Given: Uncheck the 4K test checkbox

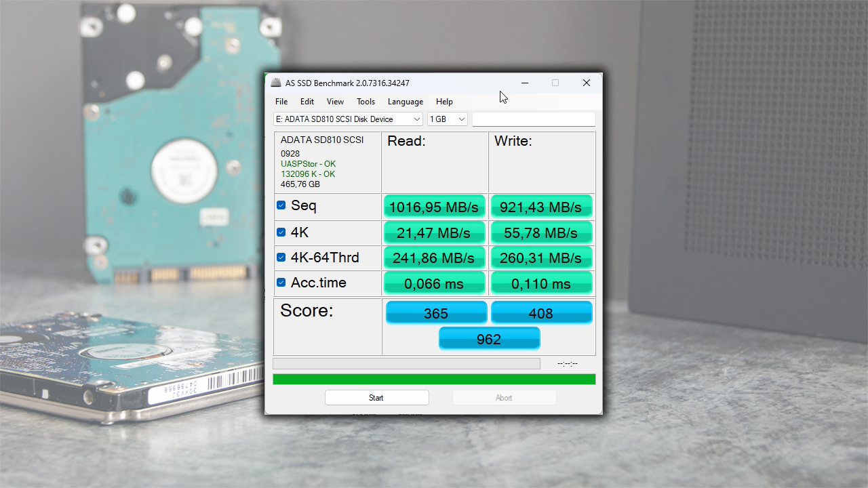Looking at the screenshot, I should click(x=281, y=232).
